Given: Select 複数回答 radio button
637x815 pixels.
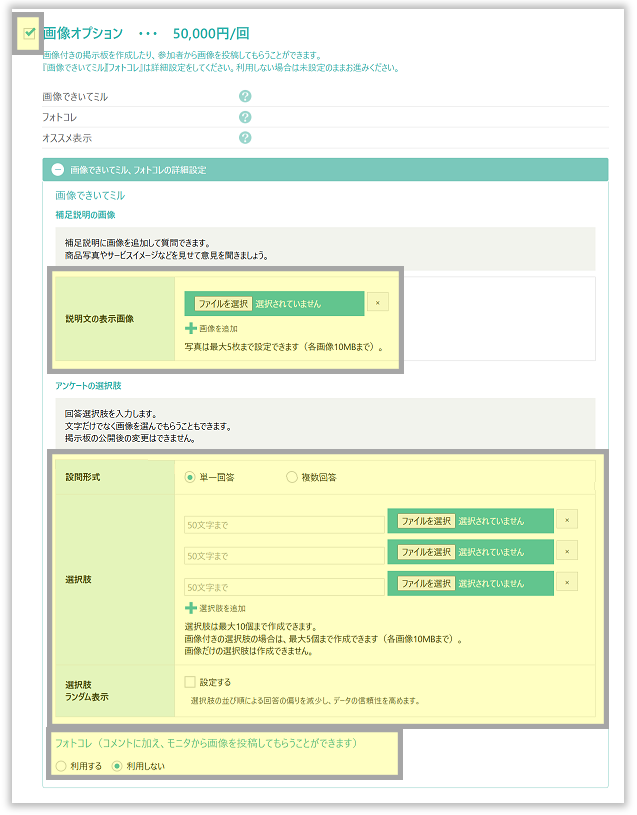Looking at the screenshot, I should pyautogui.click(x=292, y=477).
